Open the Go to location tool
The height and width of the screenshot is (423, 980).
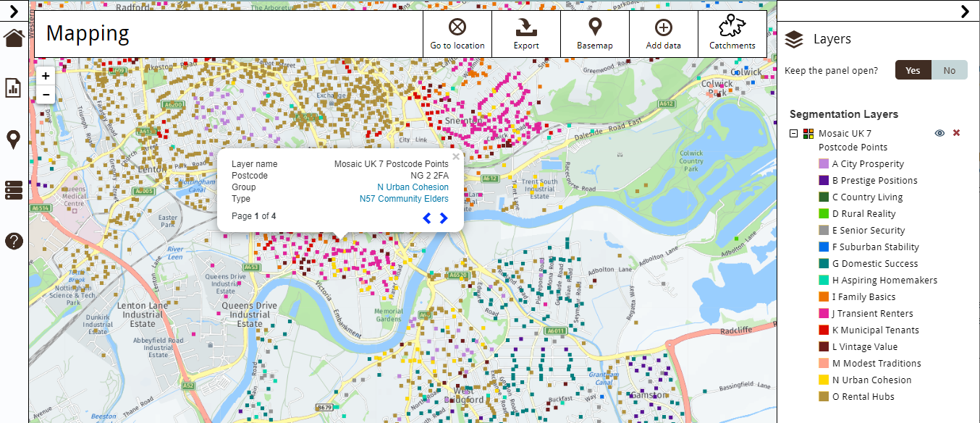coord(457,34)
